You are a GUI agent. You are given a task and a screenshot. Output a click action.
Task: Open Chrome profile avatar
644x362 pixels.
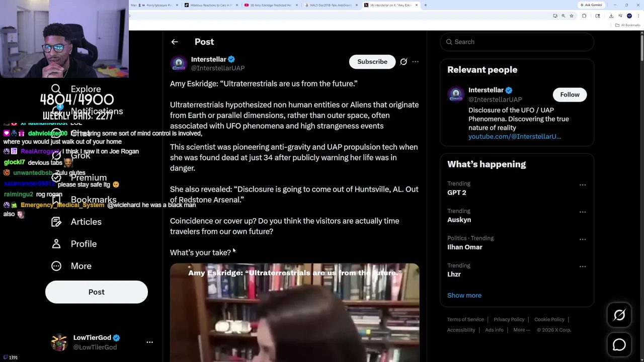tap(629, 16)
